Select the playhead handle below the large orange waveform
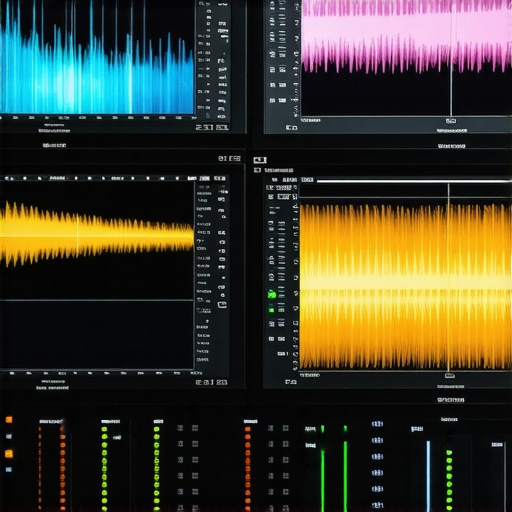This screenshot has height=512, width=512. click(x=450, y=376)
